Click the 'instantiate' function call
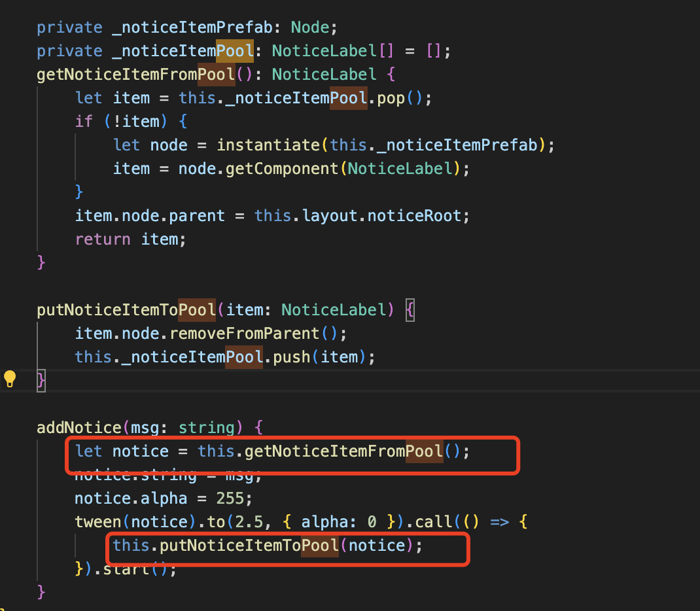This screenshot has width=700, height=611. 268,145
